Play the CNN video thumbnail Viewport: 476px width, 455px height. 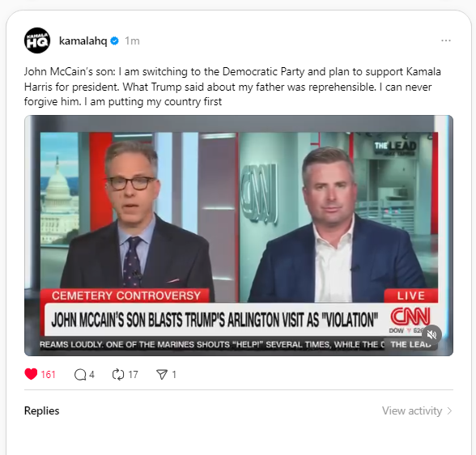point(239,236)
